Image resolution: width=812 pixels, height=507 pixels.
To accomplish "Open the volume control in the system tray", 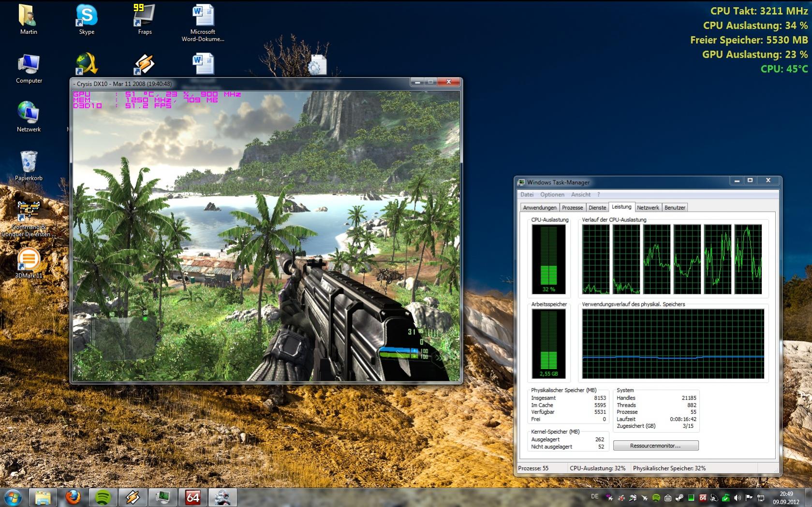I will point(738,497).
